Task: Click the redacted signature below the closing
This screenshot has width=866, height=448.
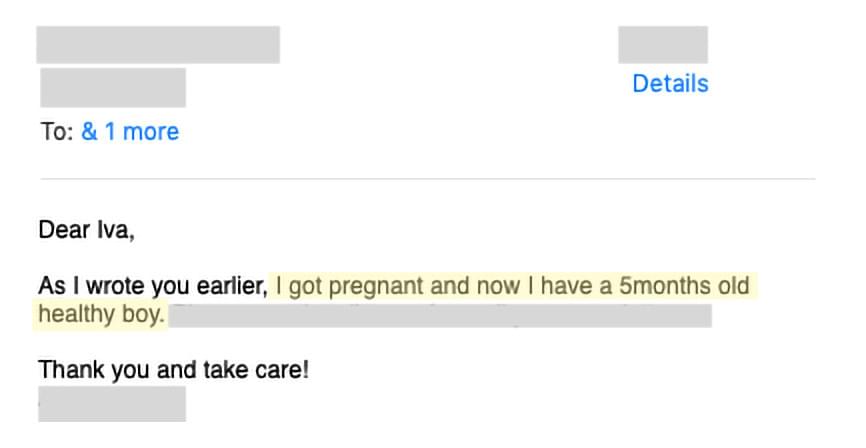Action: pyautogui.click(x=112, y=404)
